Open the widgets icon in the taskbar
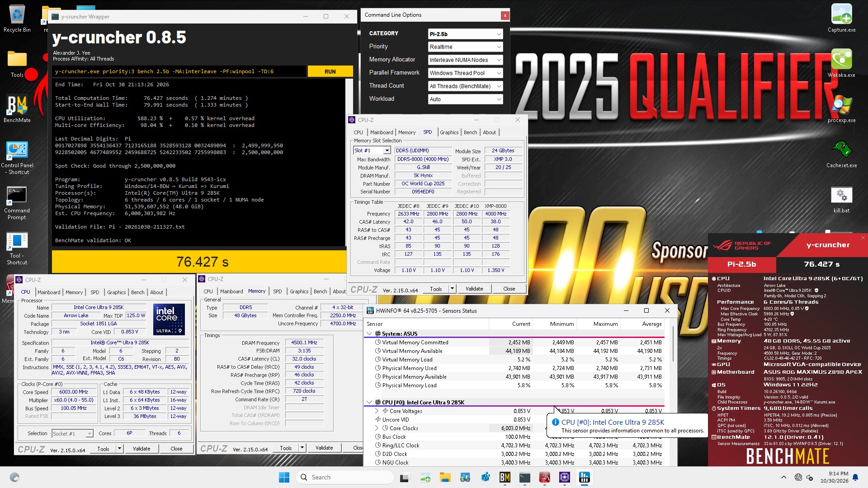This screenshot has width=868, height=488. [x=14, y=477]
